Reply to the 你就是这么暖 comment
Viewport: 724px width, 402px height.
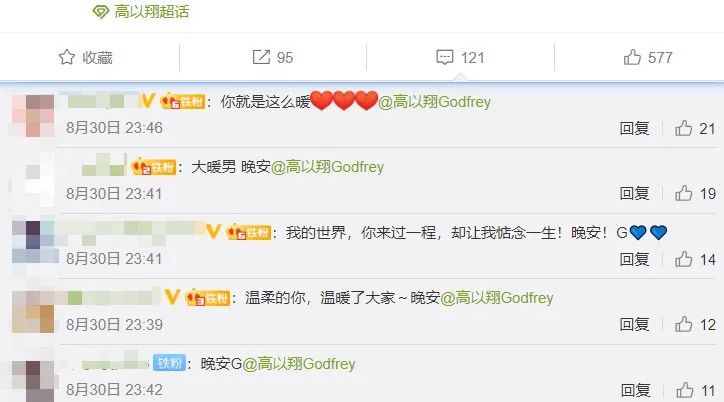pos(634,128)
